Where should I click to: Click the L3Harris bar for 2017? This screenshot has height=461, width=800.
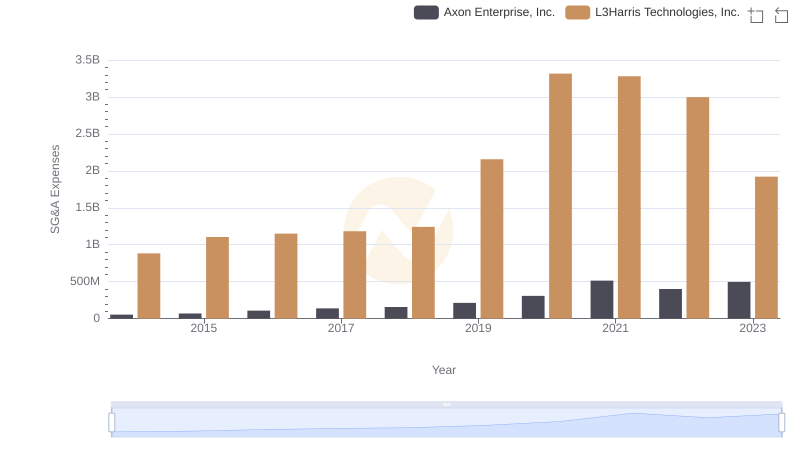click(x=355, y=275)
